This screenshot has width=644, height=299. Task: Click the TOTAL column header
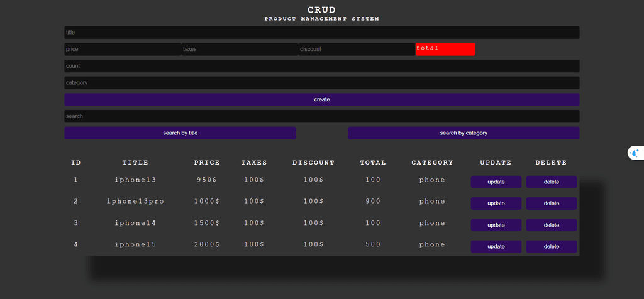373,163
